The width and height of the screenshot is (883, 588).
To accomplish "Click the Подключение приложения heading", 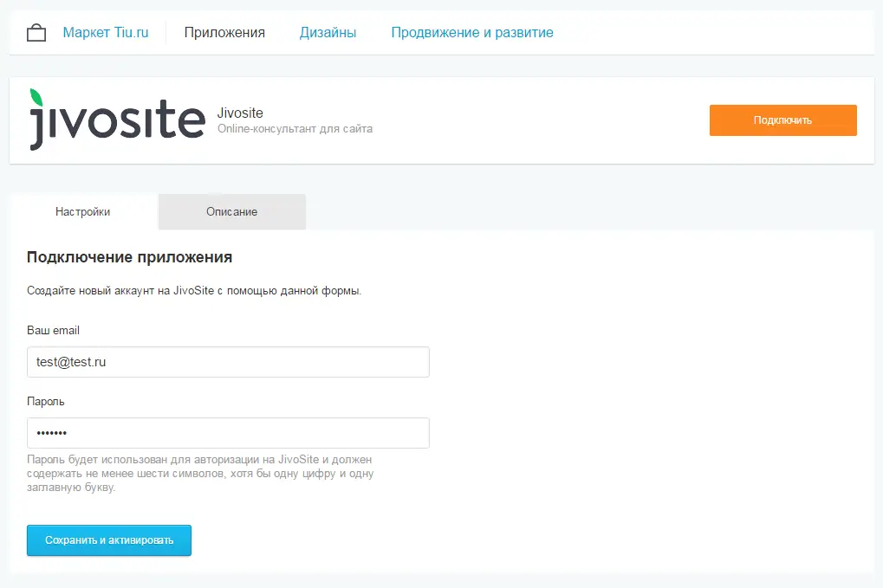I will 129,257.
